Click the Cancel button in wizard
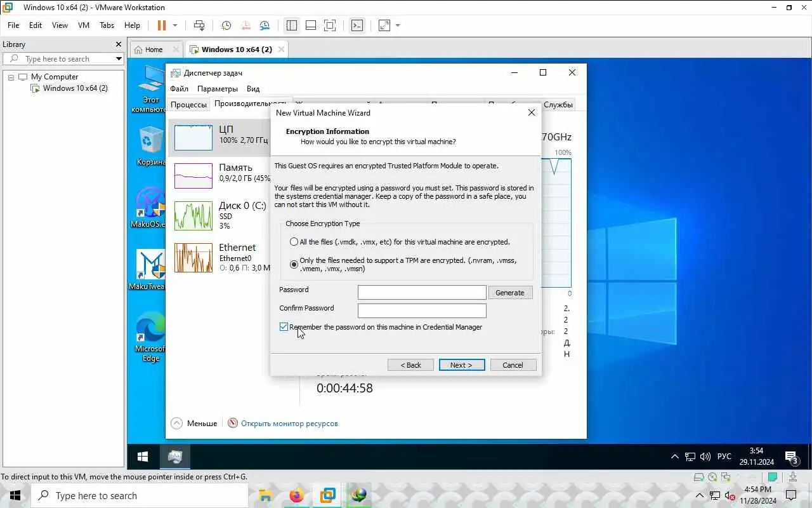This screenshot has width=812, height=508. pyautogui.click(x=513, y=365)
